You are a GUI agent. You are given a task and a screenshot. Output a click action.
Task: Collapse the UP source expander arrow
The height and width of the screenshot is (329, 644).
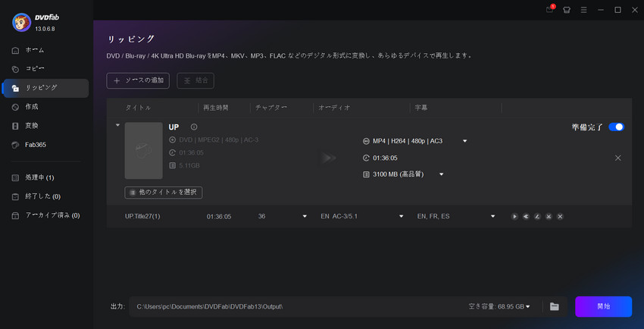118,125
